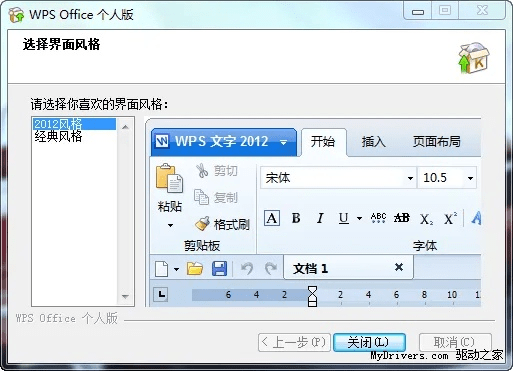Open the WPS 文字 2012 menu dropdown
Screen dimensions: 513x371
click(284, 143)
